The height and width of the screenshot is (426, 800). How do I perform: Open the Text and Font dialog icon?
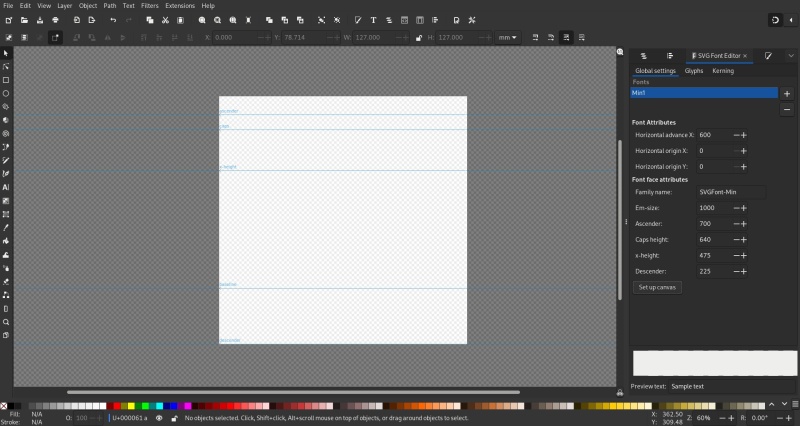click(x=373, y=20)
